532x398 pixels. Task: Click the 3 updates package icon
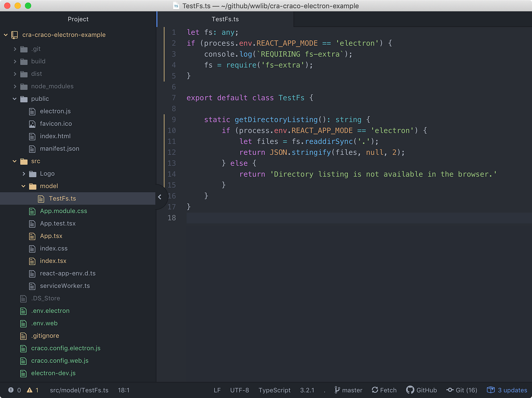pos(491,390)
